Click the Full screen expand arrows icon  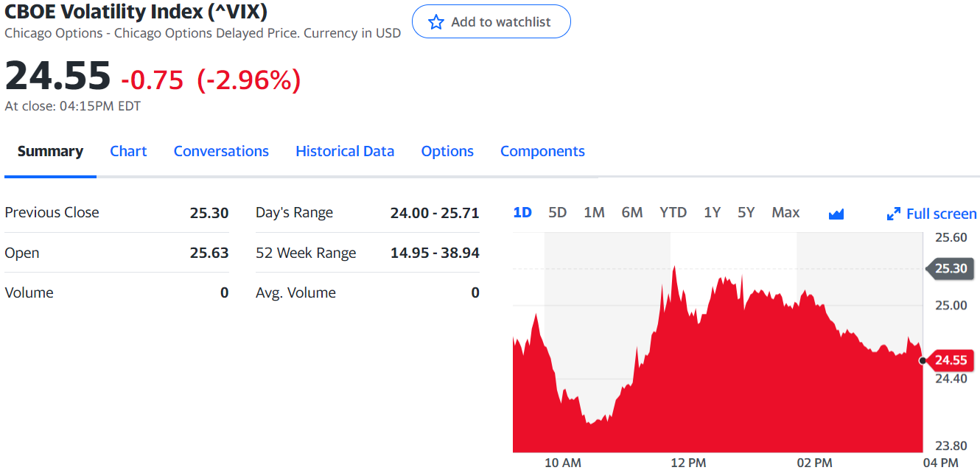click(894, 214)
